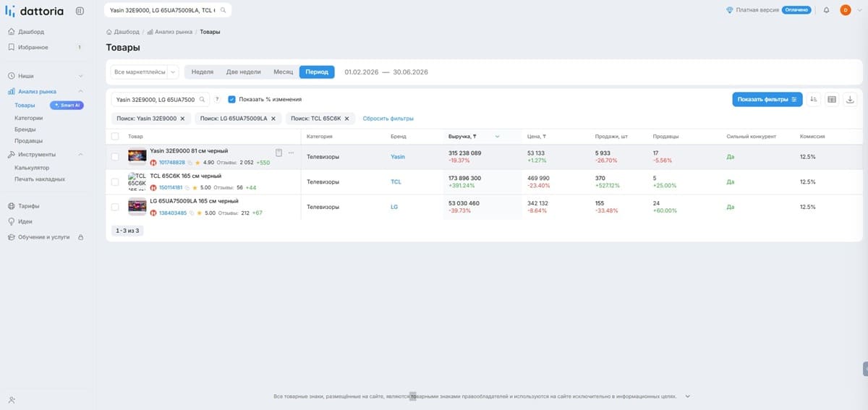Image resolution: width=868 pixels, height=410 pixels.
Task: Select the Период tab
Action: click(x=317, y=72)
